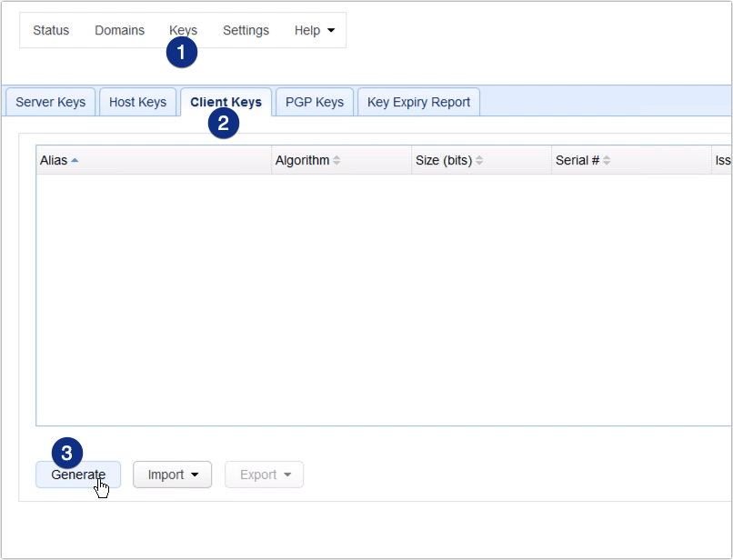733x560 pixels.
Task: Click the blue step 2 badge
Action: 224,123
